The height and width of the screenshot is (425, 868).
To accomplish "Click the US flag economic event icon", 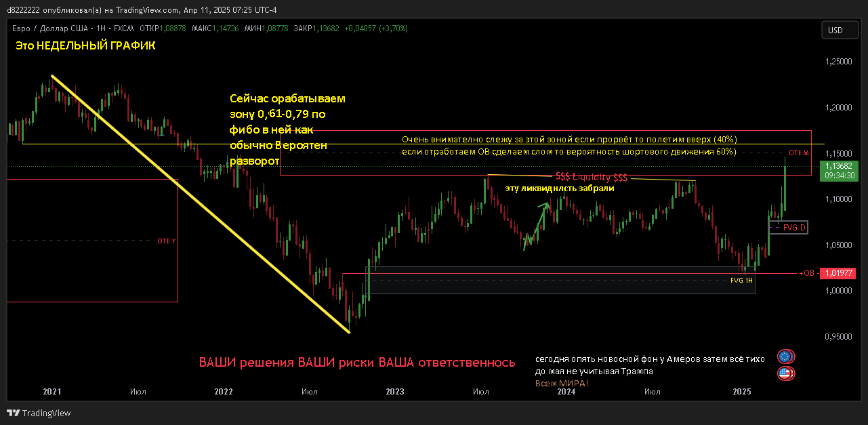I will tap(786, 373).
